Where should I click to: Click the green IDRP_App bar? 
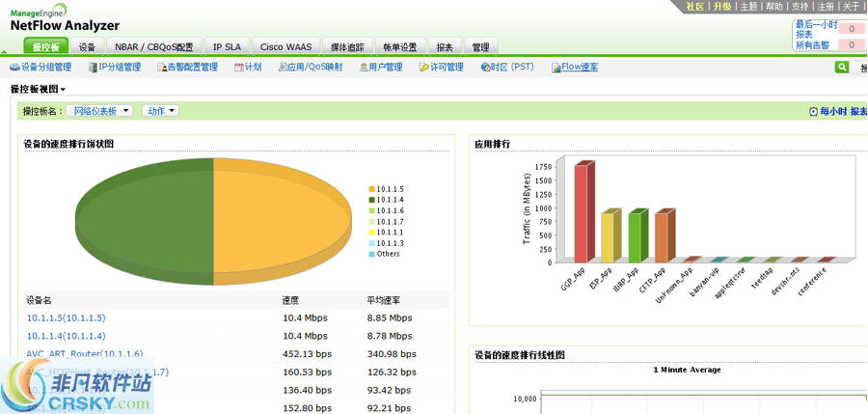pyautogui.click(x=638, y=235)
